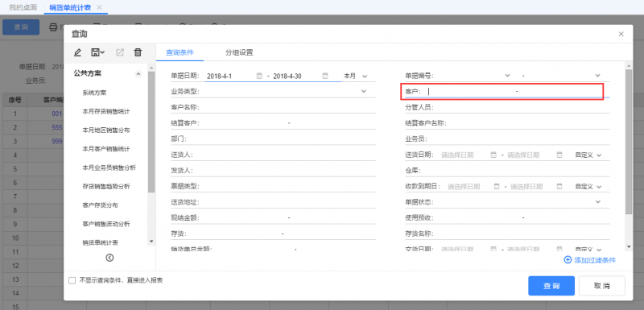Click 添加过滤条件 link
The width and height of the screenshot is (644, 310).
590,260
